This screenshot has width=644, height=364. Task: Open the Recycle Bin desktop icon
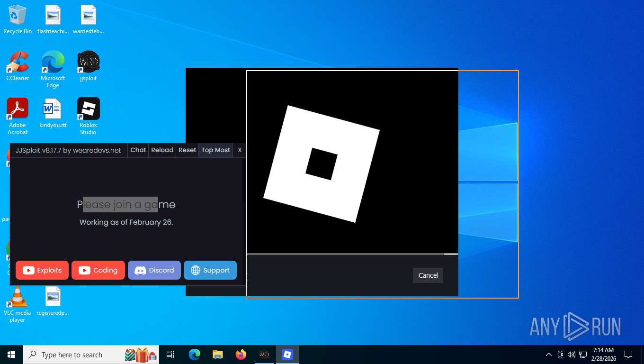click(18, 19)
